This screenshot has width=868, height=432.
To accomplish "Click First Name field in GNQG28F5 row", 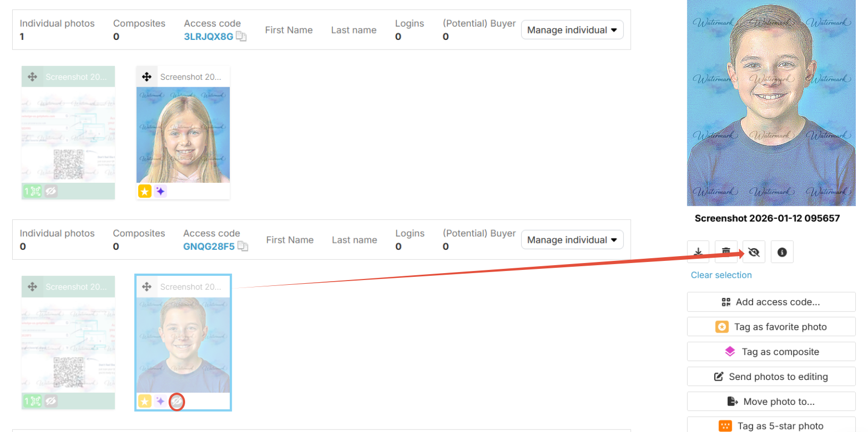I will tap(290, 240).
